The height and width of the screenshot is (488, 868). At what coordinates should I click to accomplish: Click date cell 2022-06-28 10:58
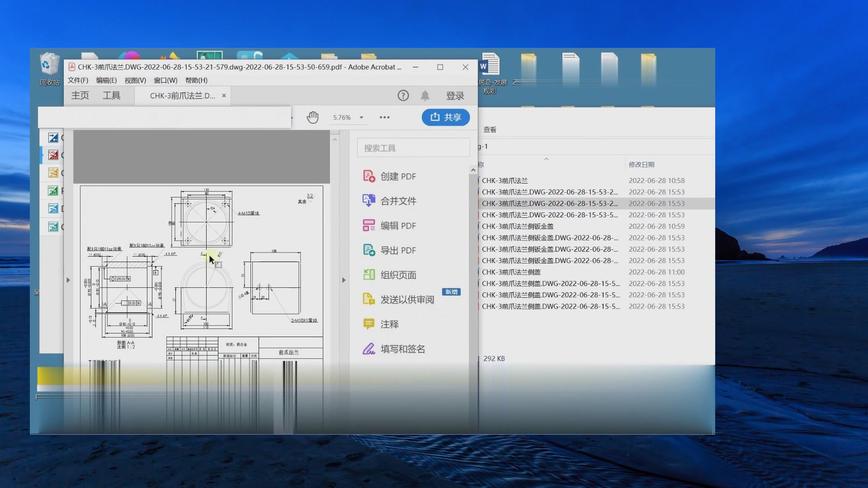[656, 181]
